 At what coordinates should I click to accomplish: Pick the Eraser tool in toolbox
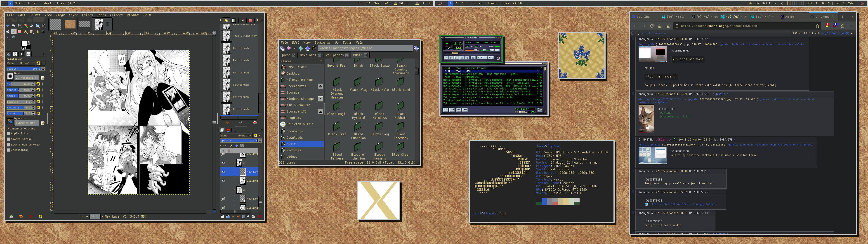coord(19,31)
